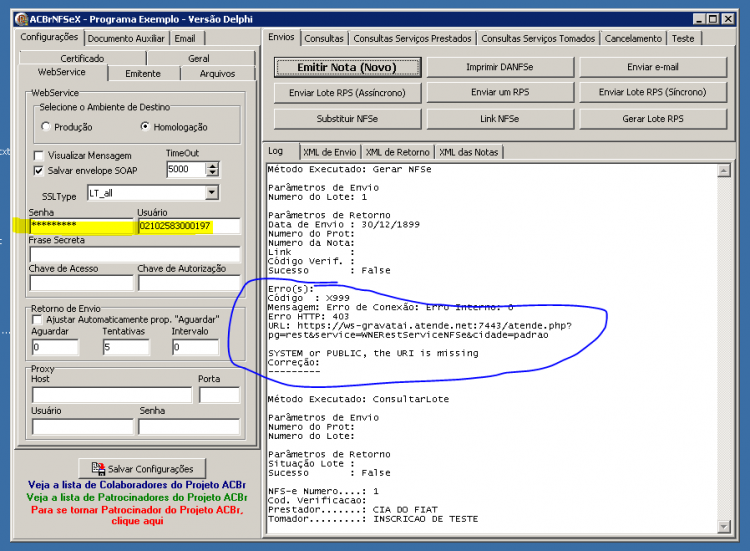Click the Substituir NFSe button
The height and width of the screenshot is (551, 750).
click(347, 119)
